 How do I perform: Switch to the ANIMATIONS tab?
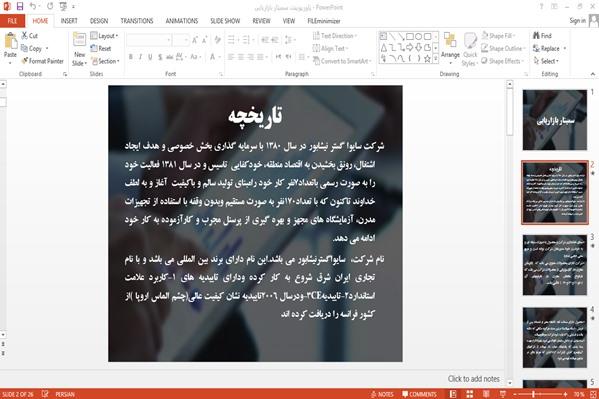[182, 21]
